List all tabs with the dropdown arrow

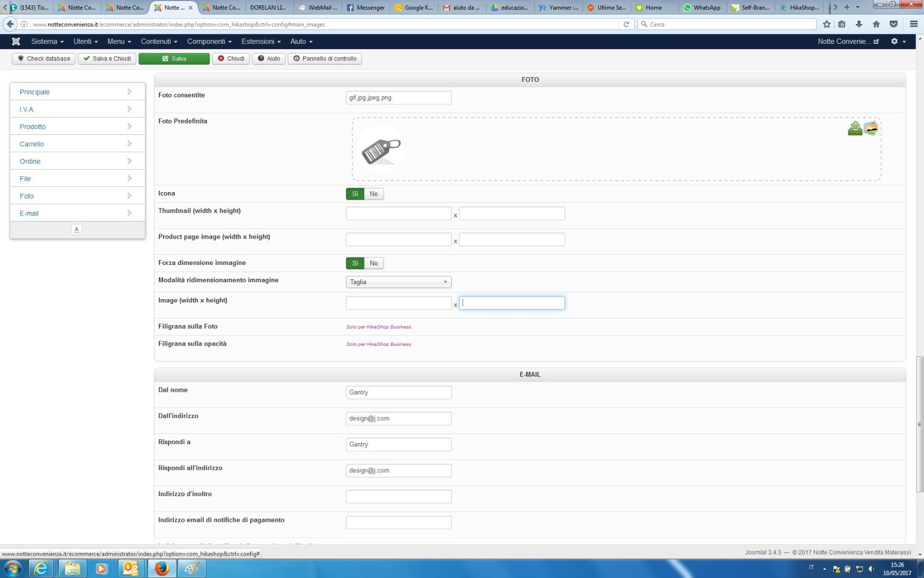(x=858, y=7)
